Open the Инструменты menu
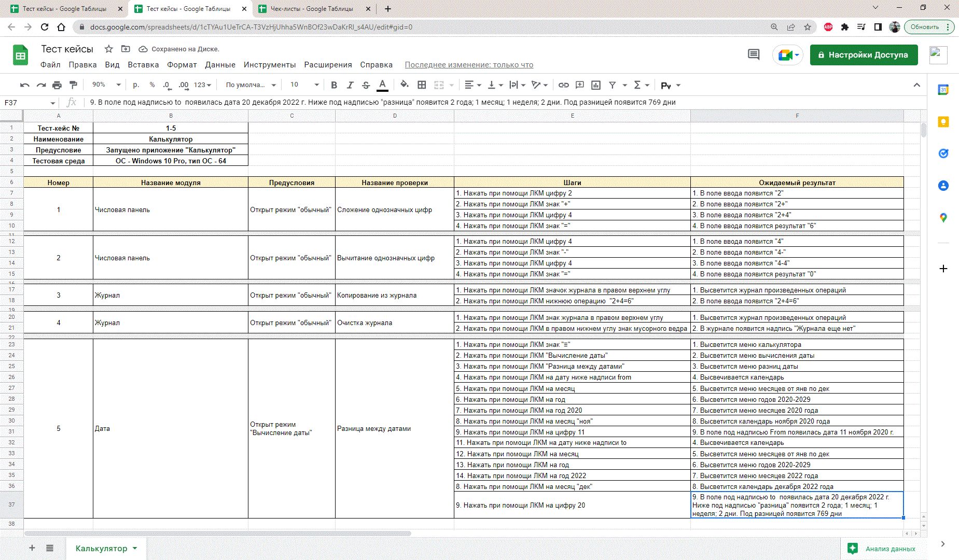This screenshot has height=560, width=959. [x=270, y=65]
